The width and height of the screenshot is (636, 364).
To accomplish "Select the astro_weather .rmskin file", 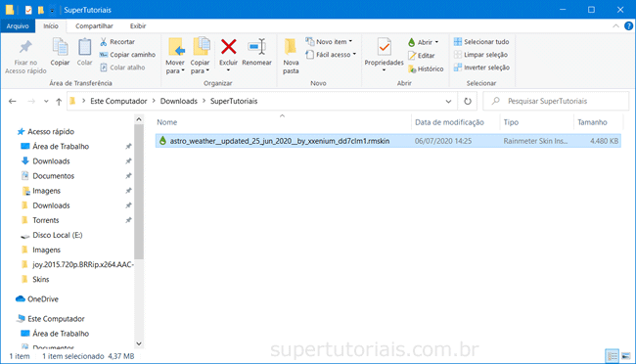I will tap(388, 141).
